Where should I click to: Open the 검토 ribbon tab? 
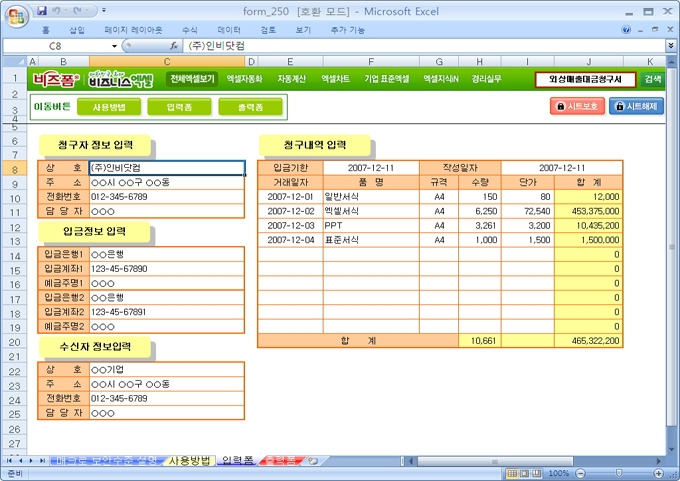tap(268, 30)
